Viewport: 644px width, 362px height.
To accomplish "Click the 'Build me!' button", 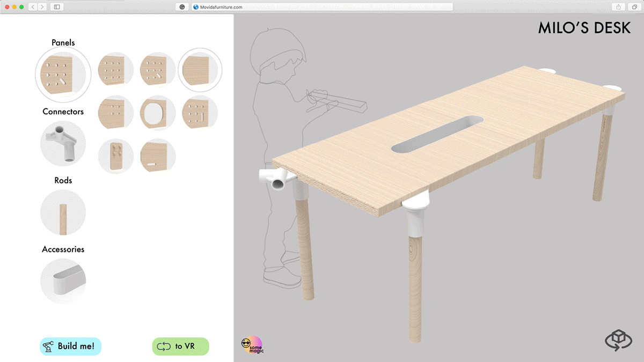I will click(x=70, y=346).
